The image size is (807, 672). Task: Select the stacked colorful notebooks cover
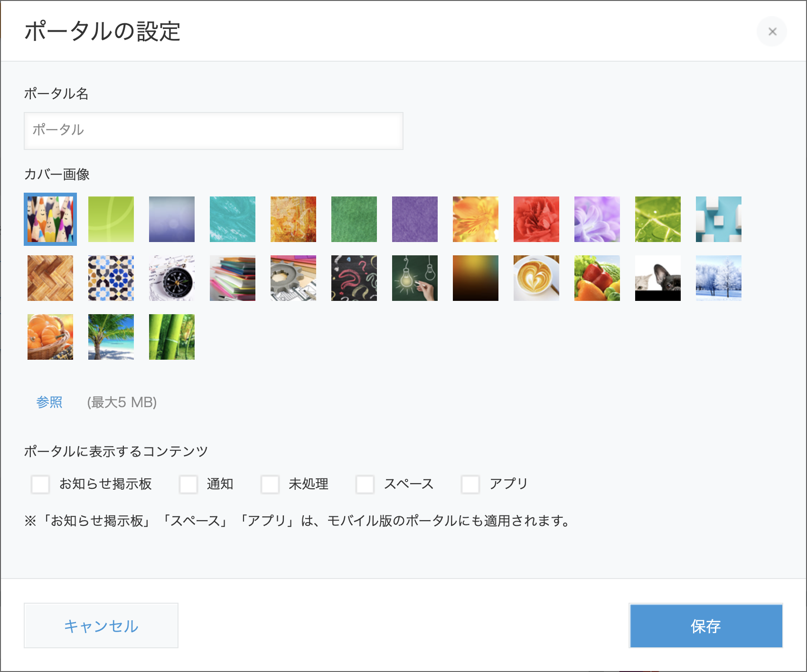tap(233, 278)
